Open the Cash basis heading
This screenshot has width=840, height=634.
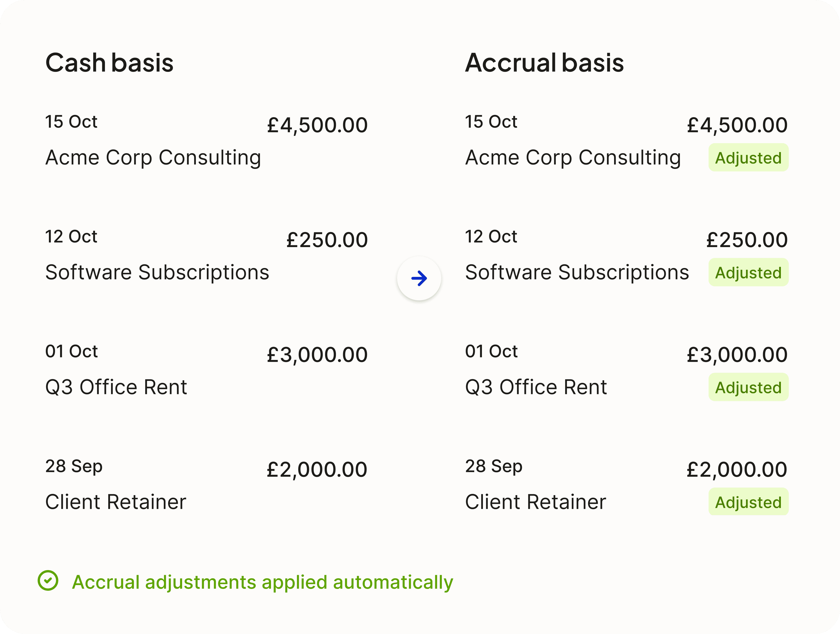[109, 63]
